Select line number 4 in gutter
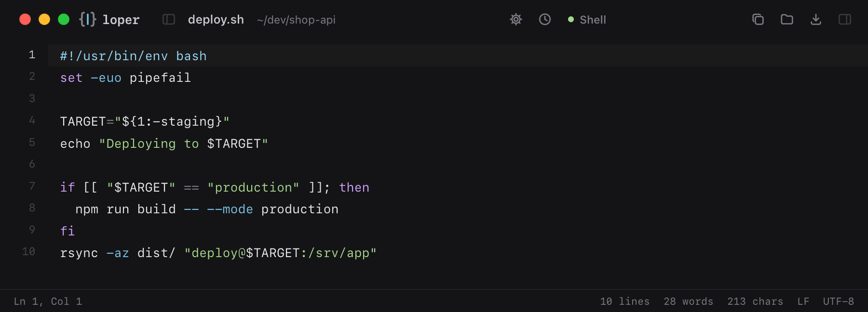Image resolution: width=868 pixels, height=312 pixels. tap(32, 120)
